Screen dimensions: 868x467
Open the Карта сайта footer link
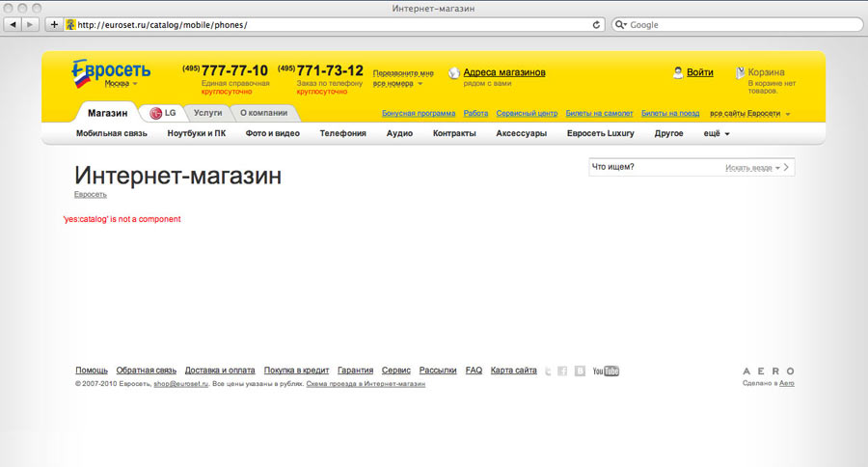click(513, 371)
